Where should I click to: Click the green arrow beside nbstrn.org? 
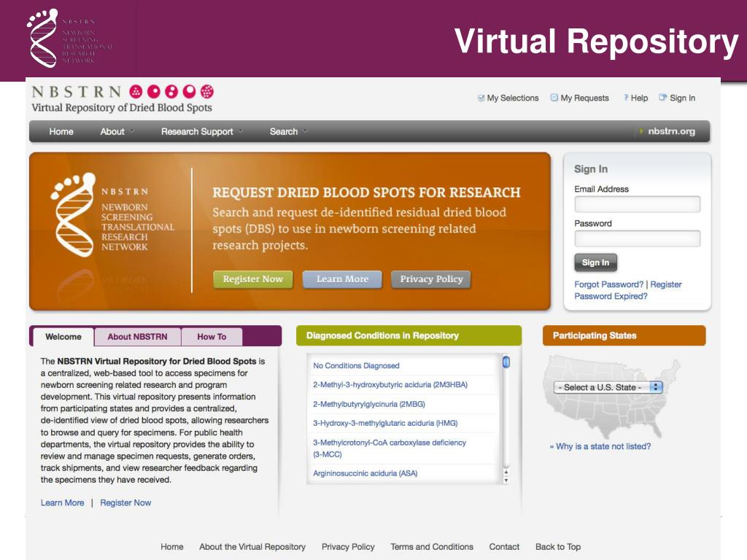click(641, 131)
